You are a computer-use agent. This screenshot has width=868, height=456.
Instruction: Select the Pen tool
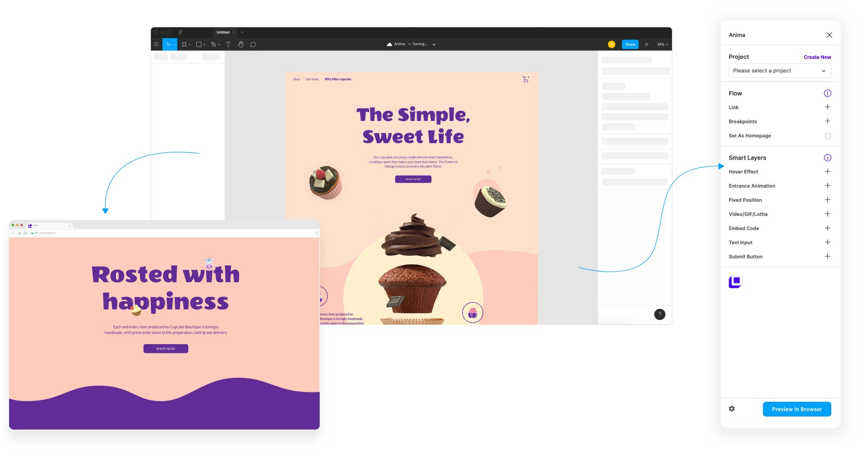pyautogui.click(x=213, y=44)
